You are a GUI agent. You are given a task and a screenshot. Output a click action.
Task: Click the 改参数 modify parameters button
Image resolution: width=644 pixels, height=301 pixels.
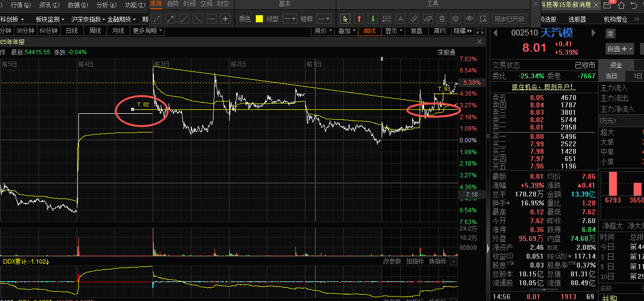393,262
